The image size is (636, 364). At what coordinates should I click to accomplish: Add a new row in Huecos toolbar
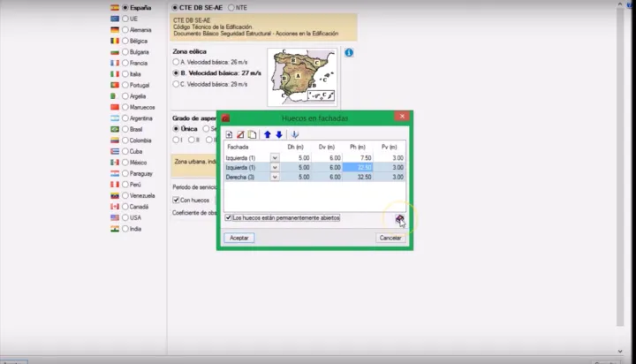[230, 134]
